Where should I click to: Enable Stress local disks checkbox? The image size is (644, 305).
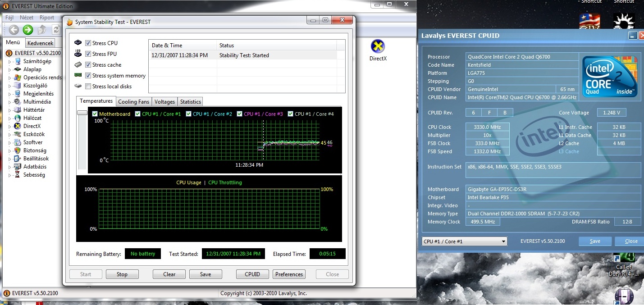(x=88, y=86)
